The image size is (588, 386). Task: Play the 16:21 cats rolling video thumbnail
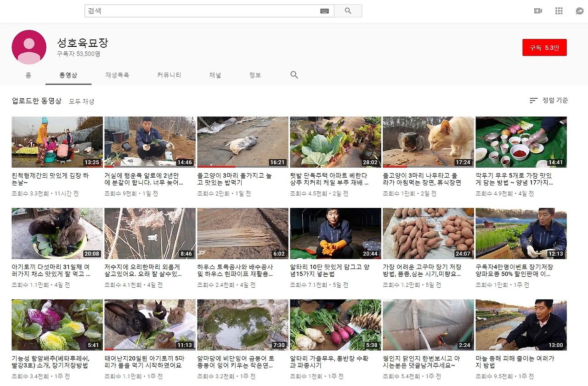click(243, 142)
